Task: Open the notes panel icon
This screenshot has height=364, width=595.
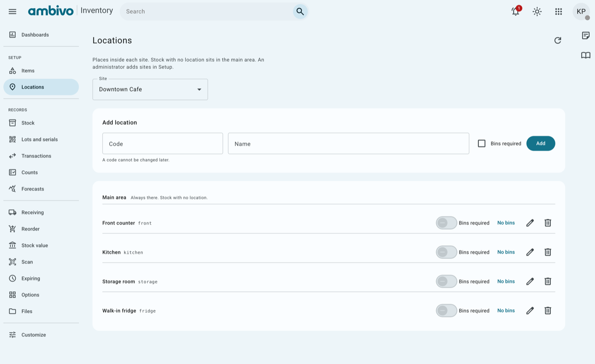Action: 586,36
